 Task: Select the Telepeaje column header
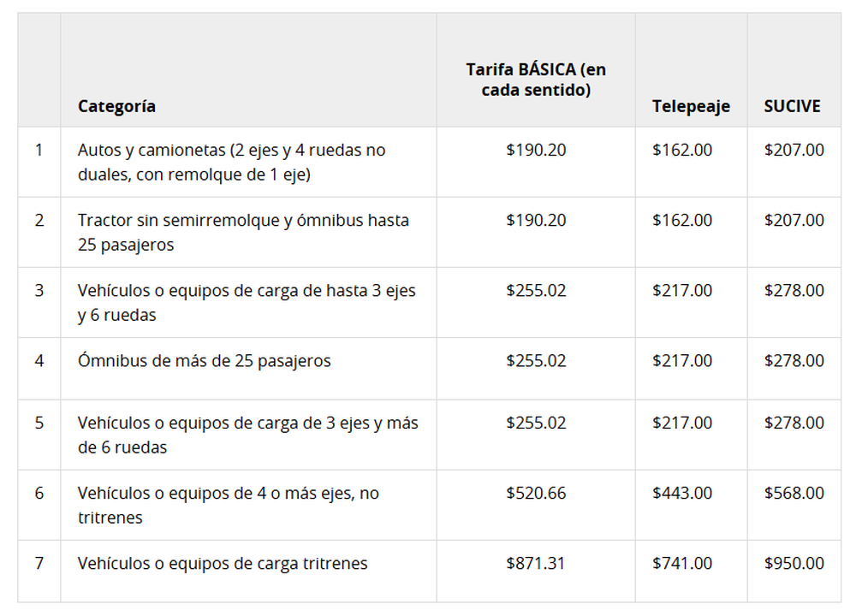[691, 106]
